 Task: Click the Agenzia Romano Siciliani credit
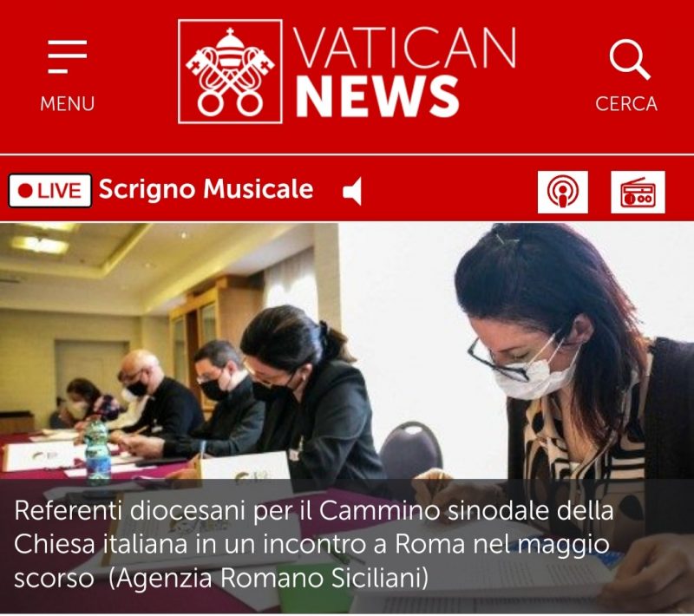[x=268, y=578]
